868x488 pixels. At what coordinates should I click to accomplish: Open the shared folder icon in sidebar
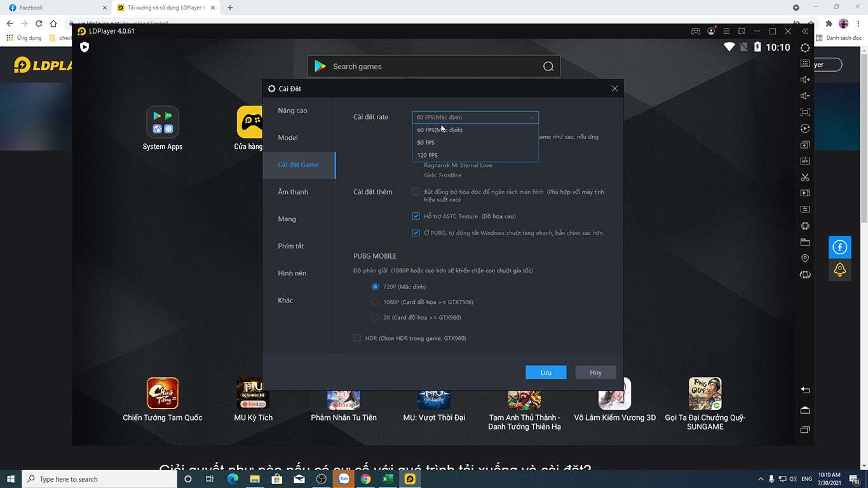coord(805,242)
